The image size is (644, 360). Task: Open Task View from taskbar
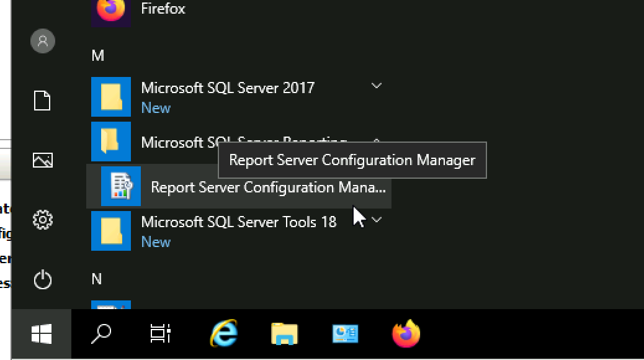tap(161, 334)
